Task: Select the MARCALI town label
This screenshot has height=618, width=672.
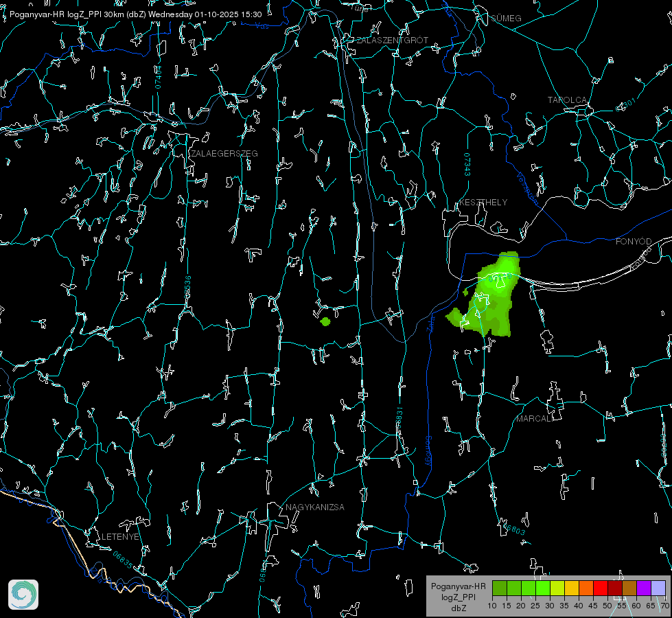Action: (535, 419)
